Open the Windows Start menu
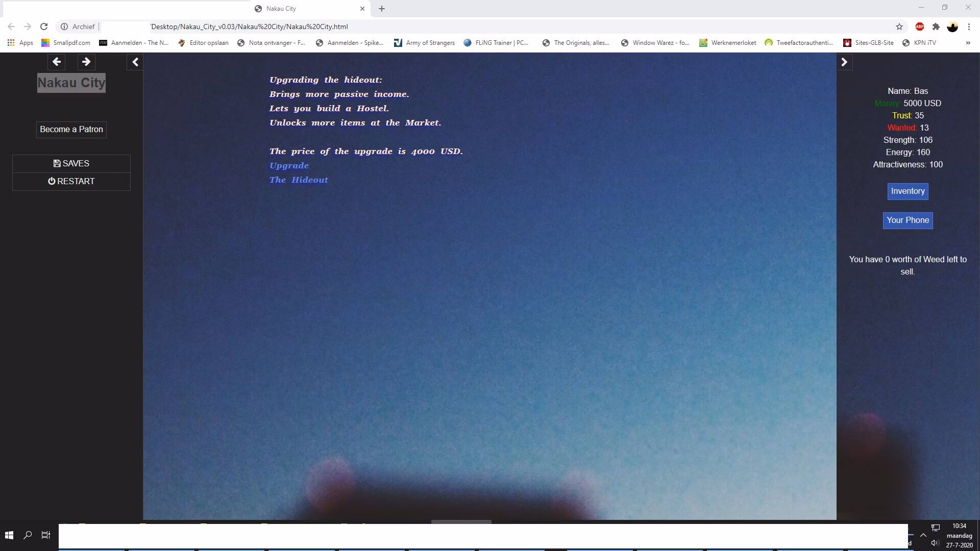The width and height of the screenshot is (980, 551). [x=9, y=535]
